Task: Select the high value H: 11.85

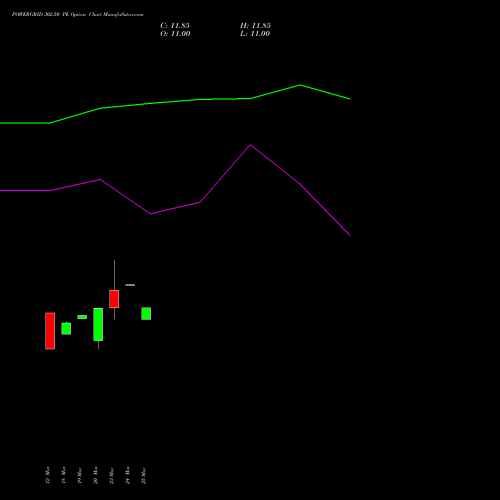Action: coord(255,26)
